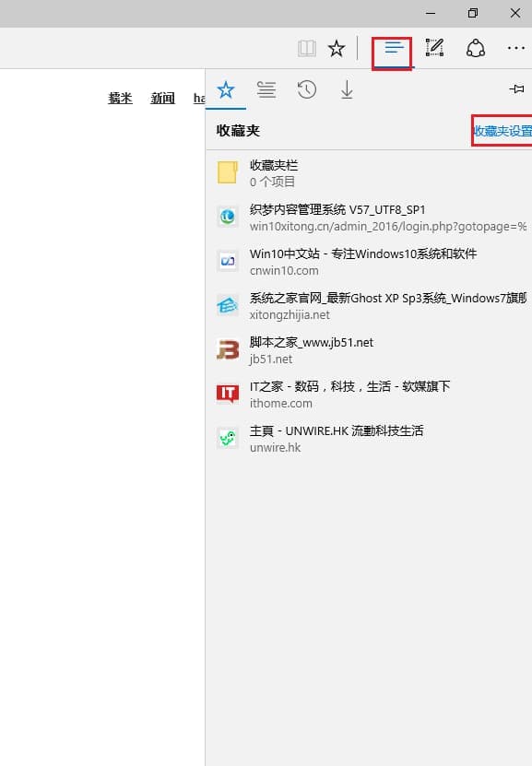Open the Win10中文站 cnwin10.com favorite
Image resolution: width=532 pixels, height=766 pixels.
[x=369, y=262]
